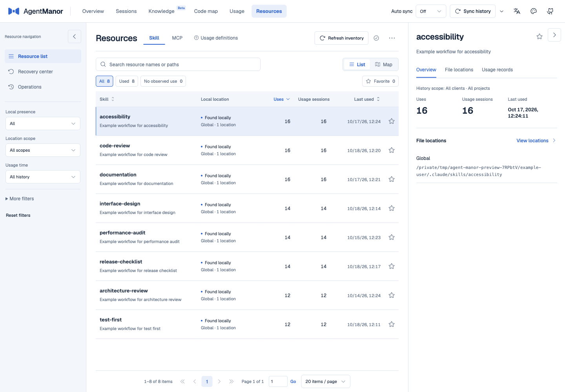This screenshot has width=565, height=392.
Task: Open the Location scope dropdown
Action: point(43,150)
